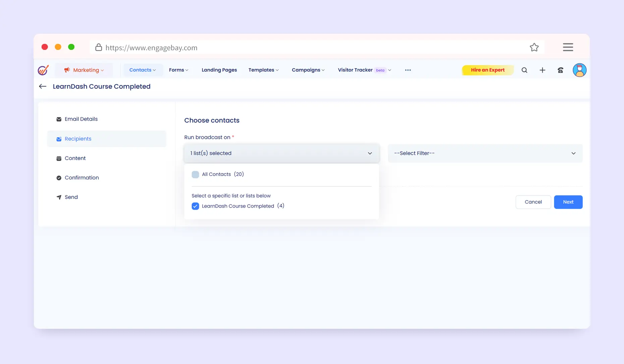
Task: Switch to the Content step
Action: click(75, 158)
